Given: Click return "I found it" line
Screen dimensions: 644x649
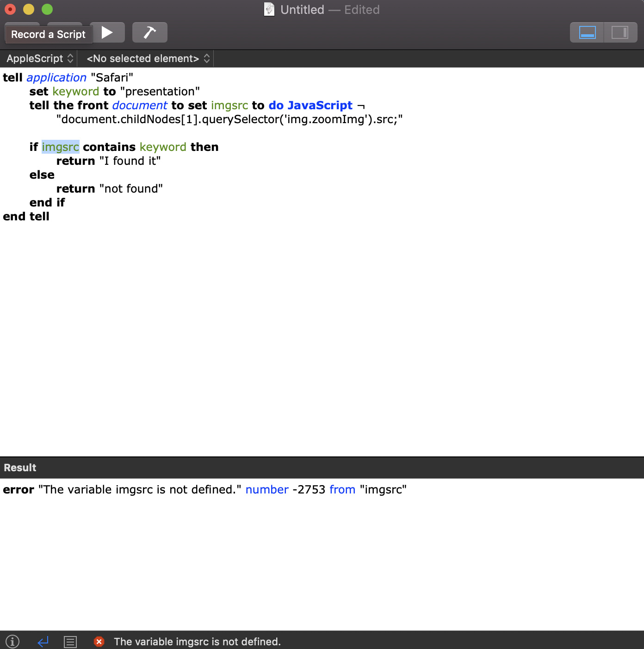Looking at the screenshot, I should [108, 161].
